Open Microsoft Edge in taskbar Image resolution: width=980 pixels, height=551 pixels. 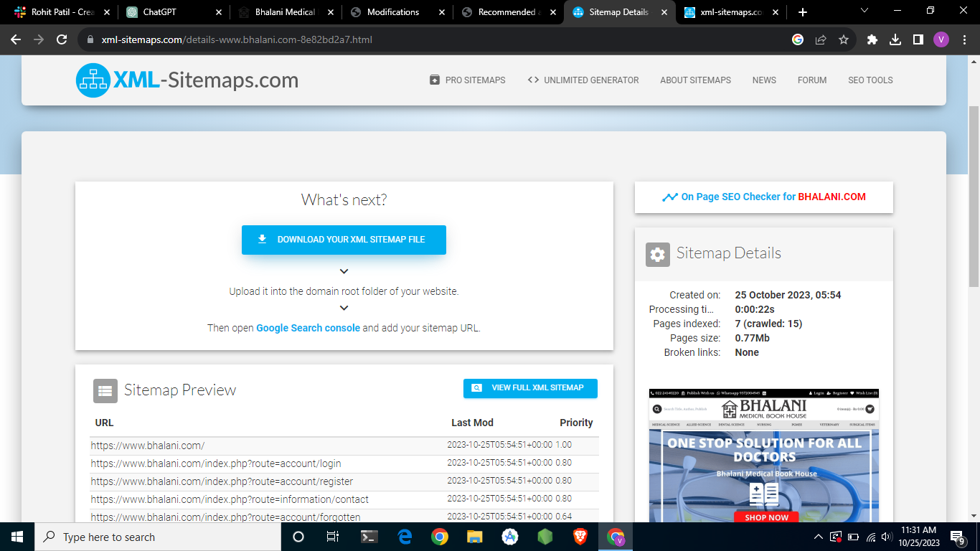405,537
